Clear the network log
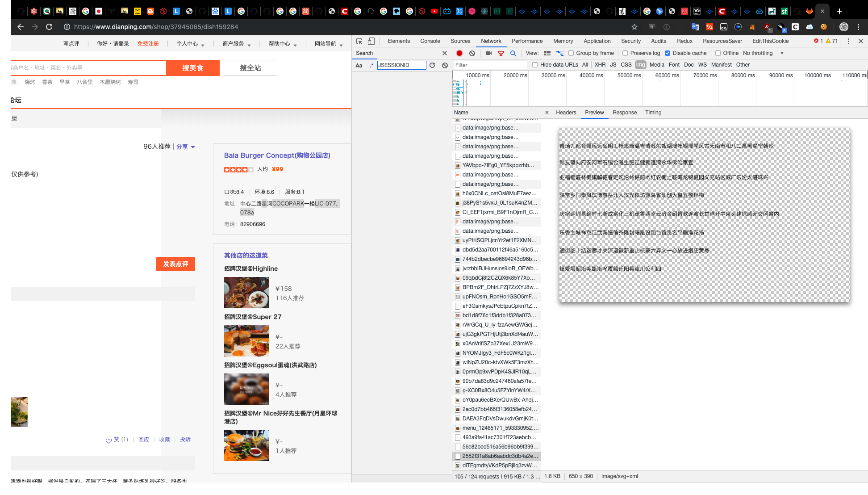This screenshot has height=495, width=868. pos(472,53)
